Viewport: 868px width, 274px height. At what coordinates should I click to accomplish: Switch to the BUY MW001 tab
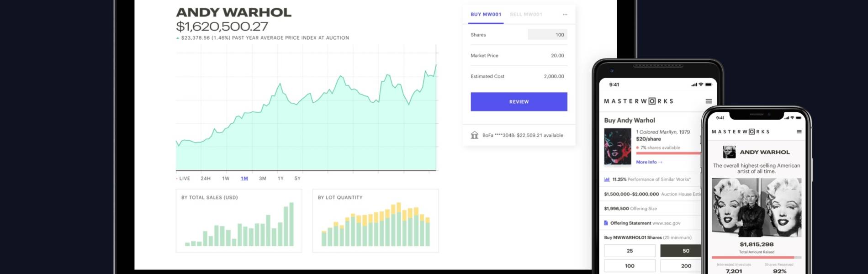(x=486, y=15)
